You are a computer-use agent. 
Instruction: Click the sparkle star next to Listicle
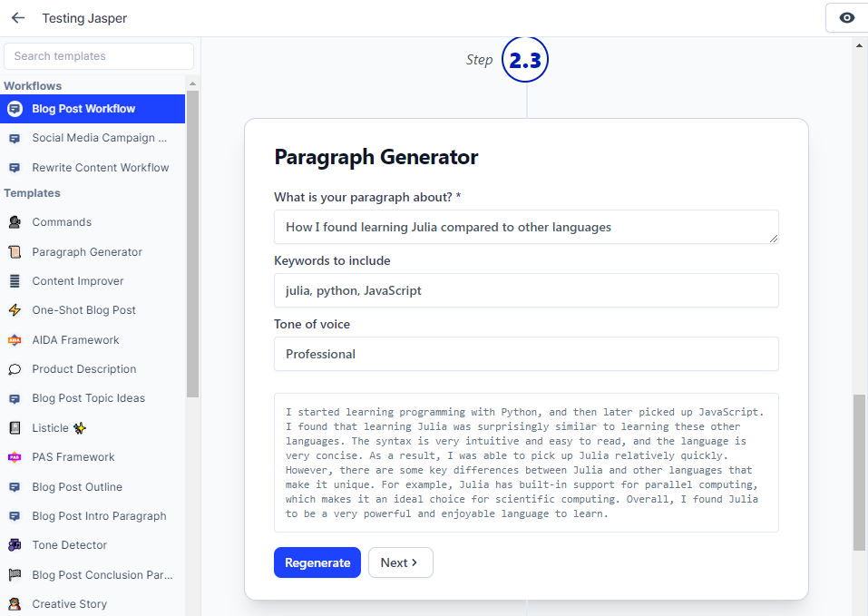click(80, 428)
